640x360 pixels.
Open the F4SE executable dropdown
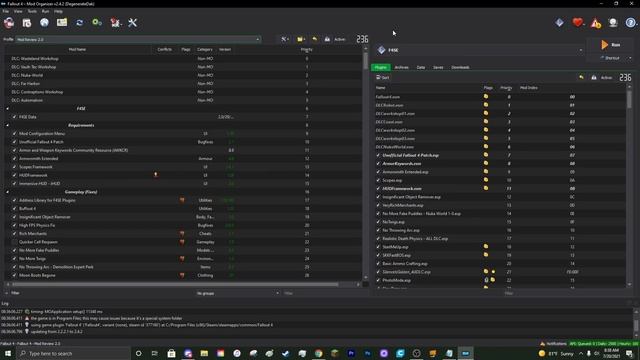pyautogui.click(x=480, y=50)
